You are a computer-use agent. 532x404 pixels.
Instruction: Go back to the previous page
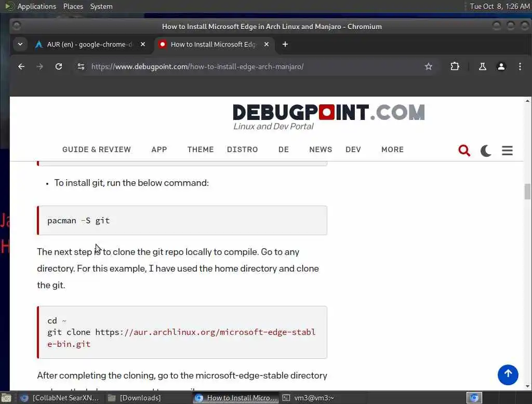[21, 66]
